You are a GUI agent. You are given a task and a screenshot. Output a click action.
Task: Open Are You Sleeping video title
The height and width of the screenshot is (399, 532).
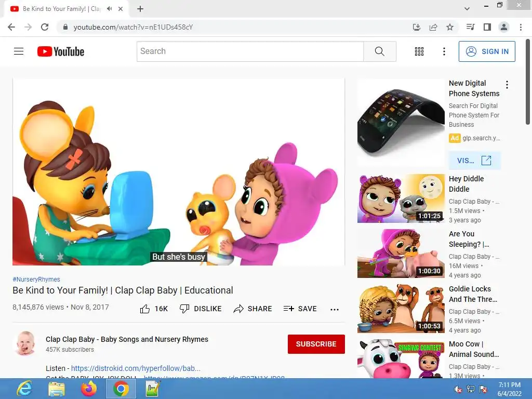[469, 239]
